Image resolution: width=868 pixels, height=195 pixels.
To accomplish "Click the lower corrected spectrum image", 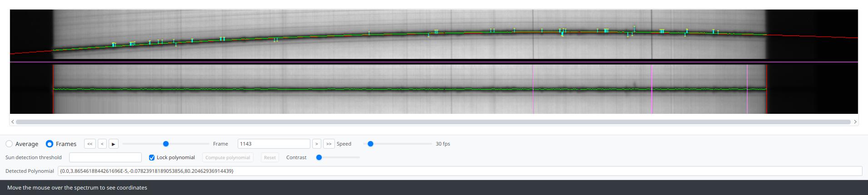I will 434,89.
